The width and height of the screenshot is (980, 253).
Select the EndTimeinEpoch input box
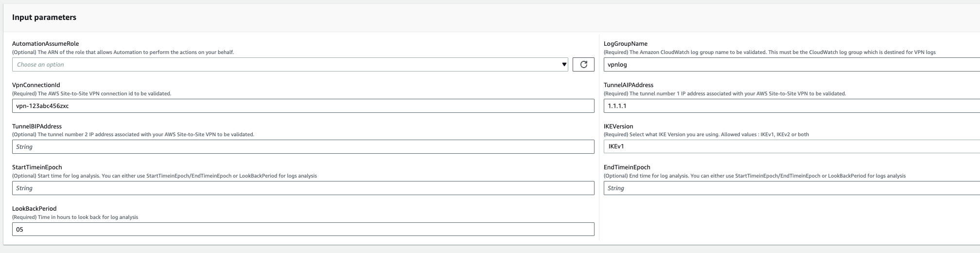click(x=791, y=188)
